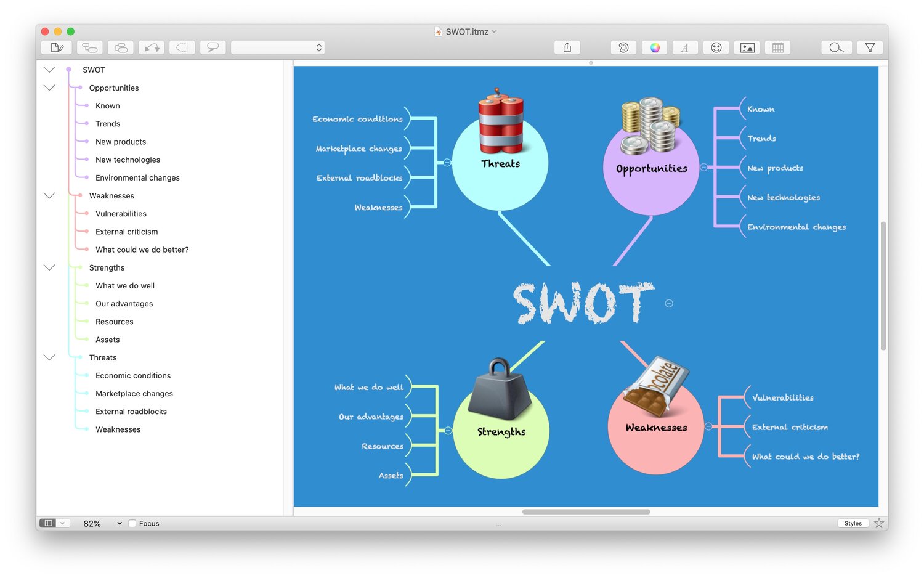924x578 pixels.
Task: Click the dynamite image on Threats
Action: click(x=501, y=121)
